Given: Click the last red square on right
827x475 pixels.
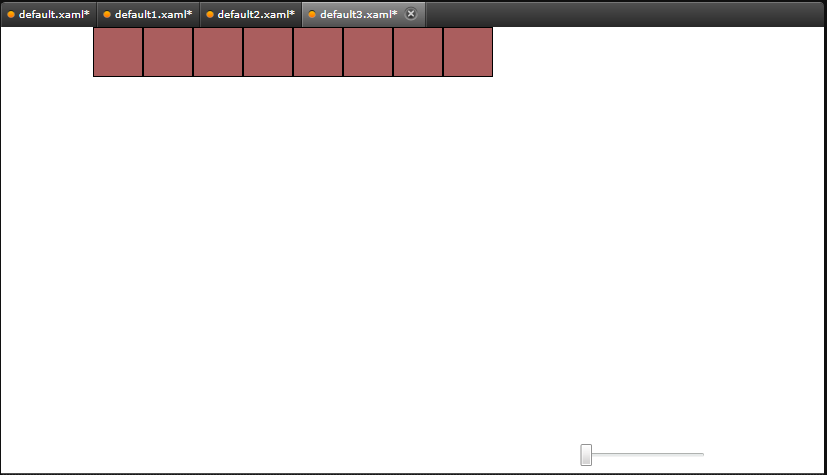Looking at the screenshot, I should [x=468, y=52].
